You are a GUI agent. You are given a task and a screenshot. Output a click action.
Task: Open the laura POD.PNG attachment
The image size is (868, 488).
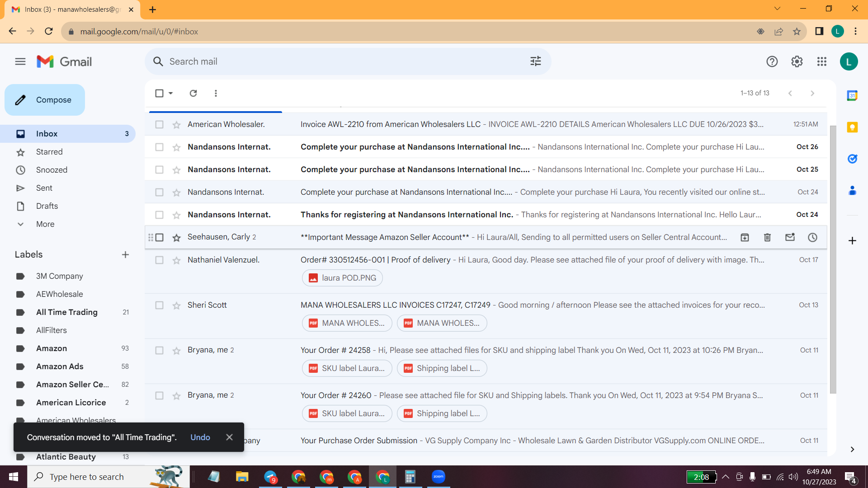pos(342,278)
